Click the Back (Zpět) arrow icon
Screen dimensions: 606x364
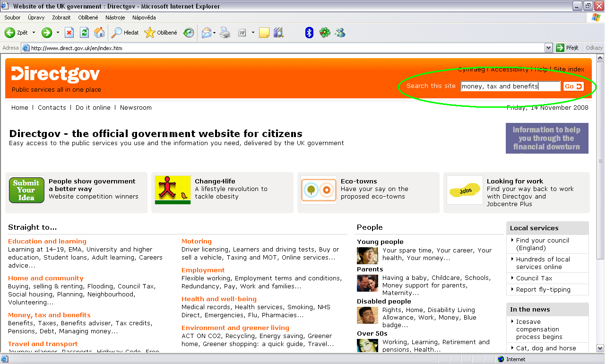click(9, 33)
